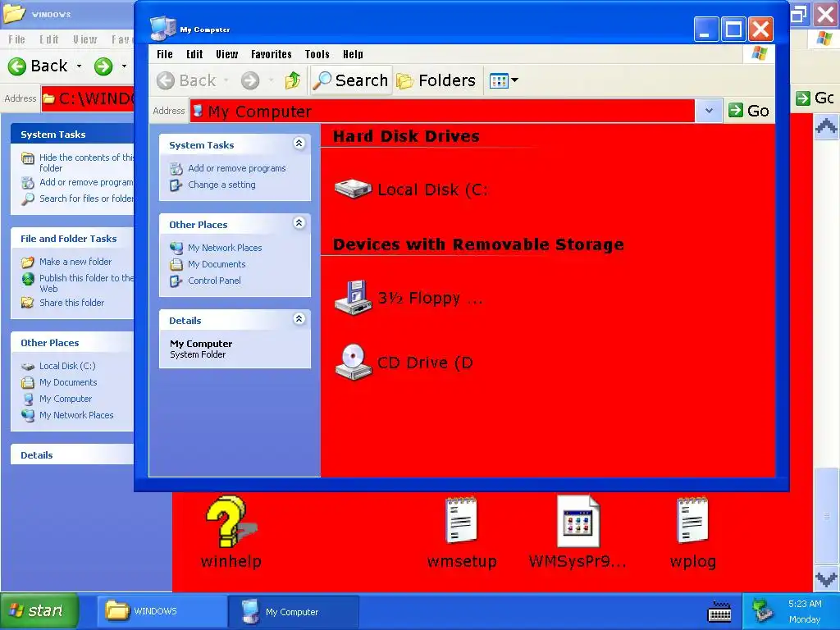Toggle Folders pane in My Computer
840x630 pixels.
point(436,80)
